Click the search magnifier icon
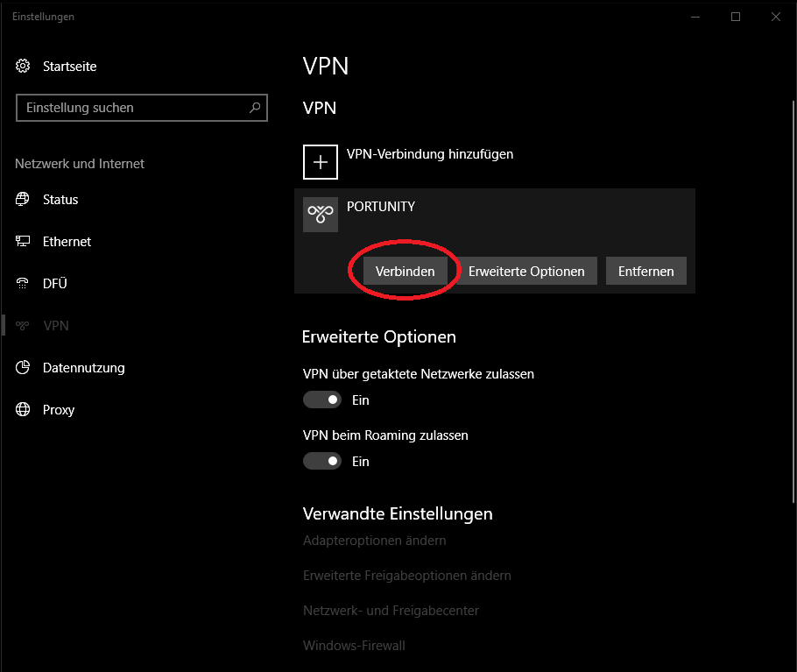The width and height of the screenshot is (797, 672). tap(255, 108)
